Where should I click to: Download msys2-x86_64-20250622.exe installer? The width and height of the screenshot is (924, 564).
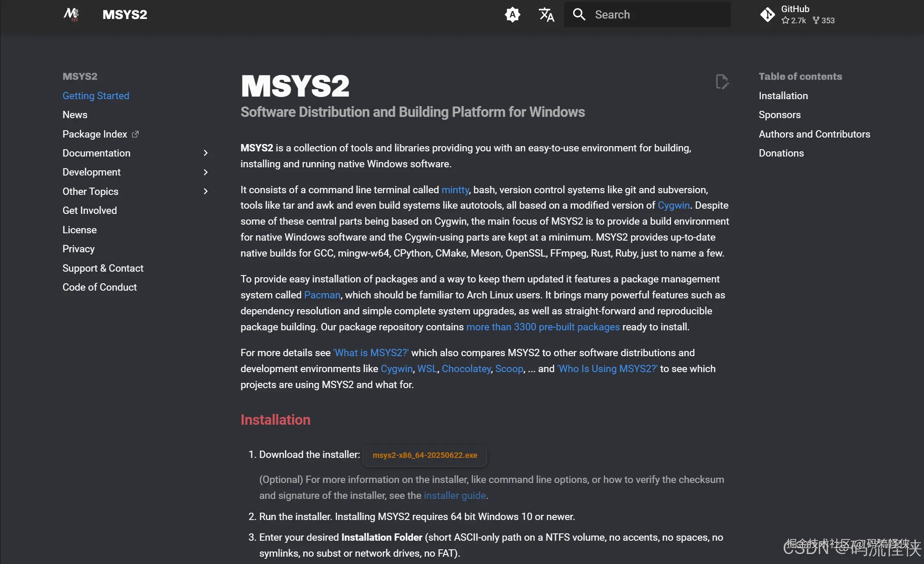(425, 455)
